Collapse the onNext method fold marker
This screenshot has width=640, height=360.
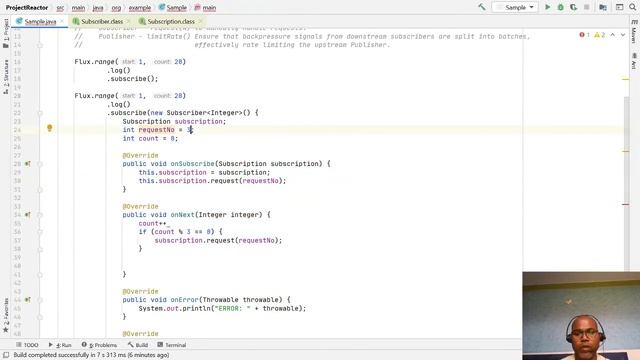coord(40,215)
